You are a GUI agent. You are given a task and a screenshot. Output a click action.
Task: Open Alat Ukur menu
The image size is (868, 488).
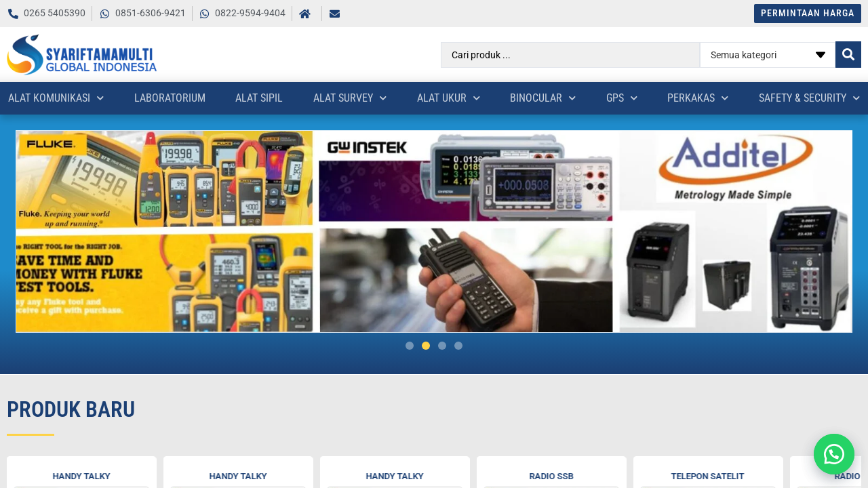click(x=441, y=98)
